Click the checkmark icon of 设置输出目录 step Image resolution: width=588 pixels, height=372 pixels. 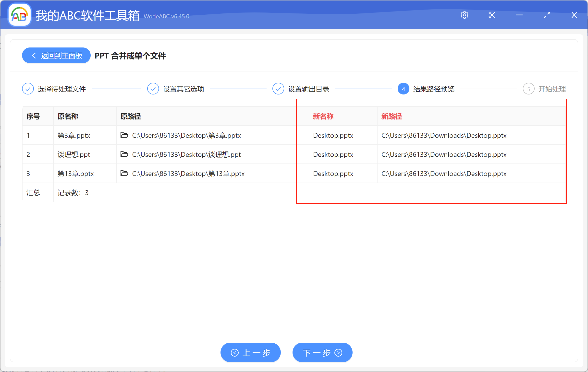click(x=278, y=89)
